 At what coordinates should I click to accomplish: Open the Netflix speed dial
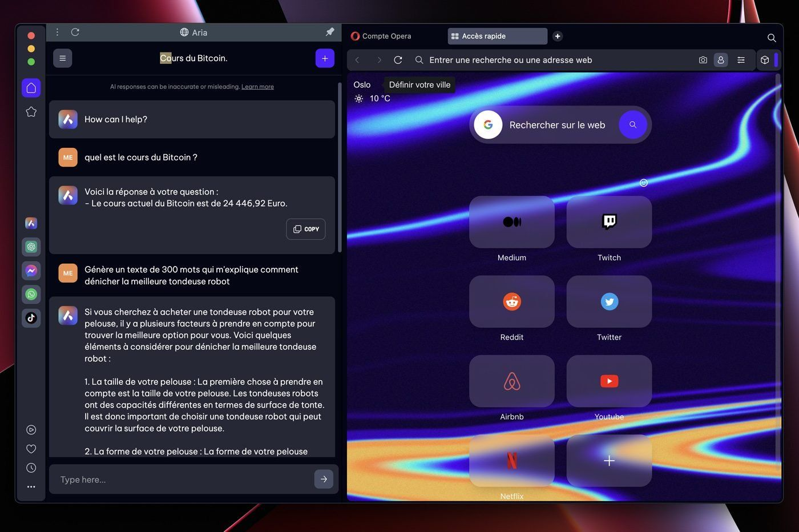coord(512,461)
